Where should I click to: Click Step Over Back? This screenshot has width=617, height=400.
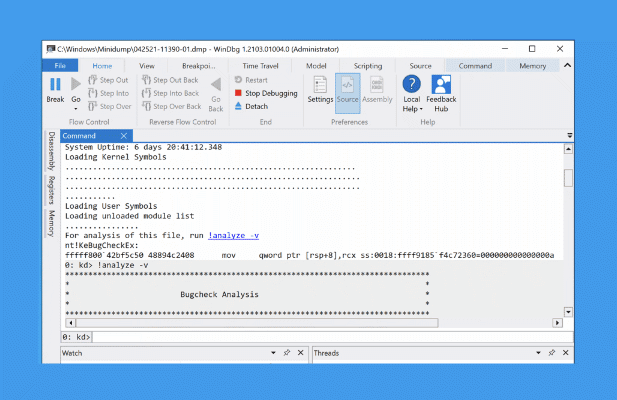172,106
